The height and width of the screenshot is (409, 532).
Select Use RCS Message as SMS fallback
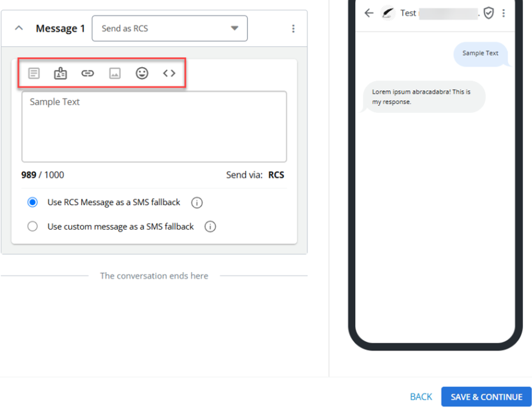33,203
